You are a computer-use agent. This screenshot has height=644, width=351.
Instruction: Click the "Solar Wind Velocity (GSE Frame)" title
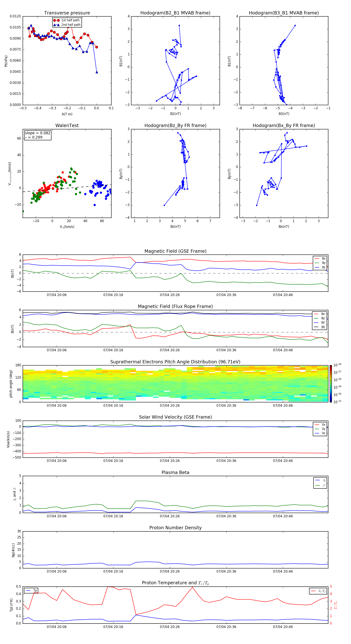click(x=175, y=417)
